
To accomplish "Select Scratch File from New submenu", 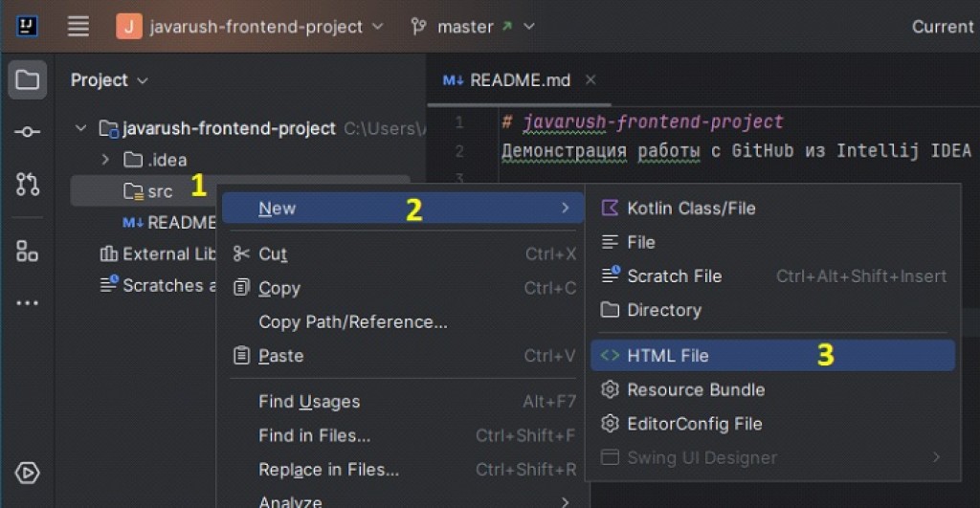I will pos(772,276).
